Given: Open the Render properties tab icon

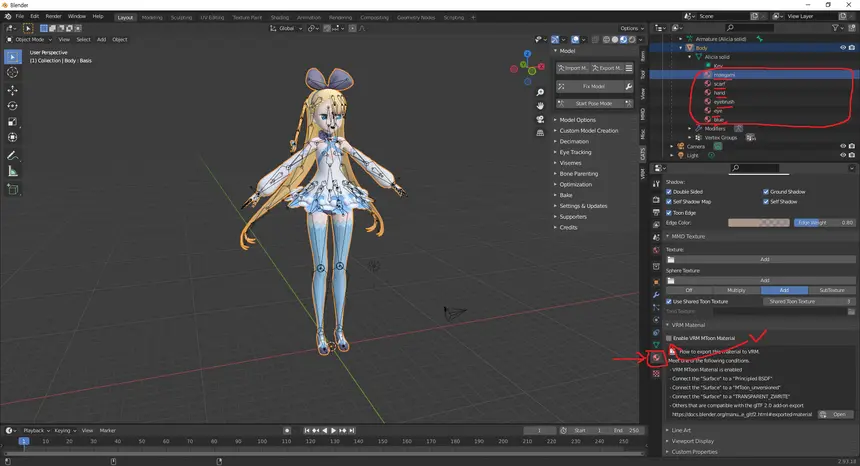Looking at the screenshot, I should click(x=656, y=200).
